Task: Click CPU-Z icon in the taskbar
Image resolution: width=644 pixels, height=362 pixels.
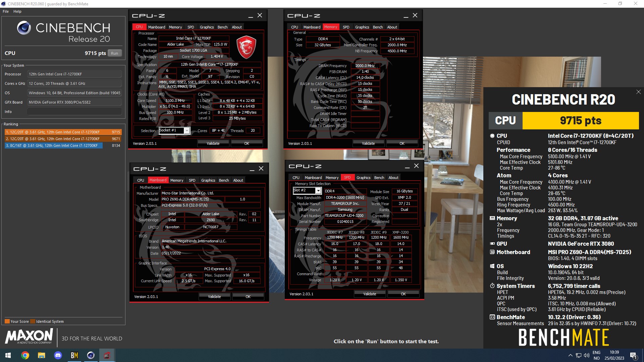Action: [107, 355]
